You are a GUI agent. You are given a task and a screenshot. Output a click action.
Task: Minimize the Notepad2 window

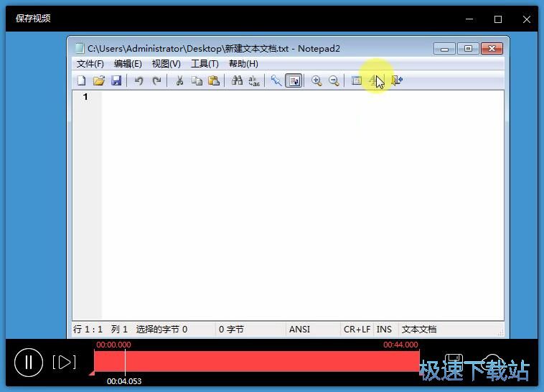[x=444, y=49]
